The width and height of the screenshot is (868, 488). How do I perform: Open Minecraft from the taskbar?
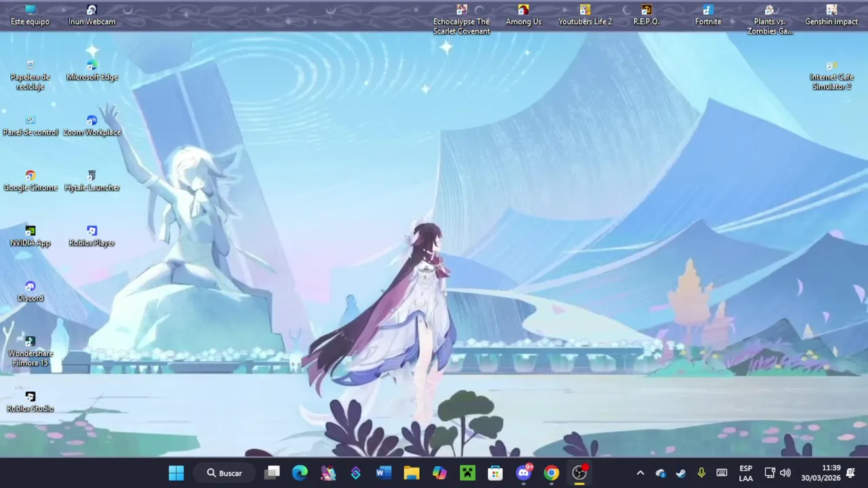coord(468,473)
